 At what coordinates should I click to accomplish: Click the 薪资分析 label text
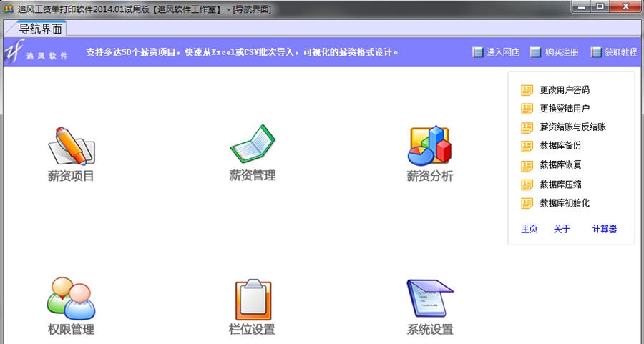pyautogui.click(x=429, y=176)
